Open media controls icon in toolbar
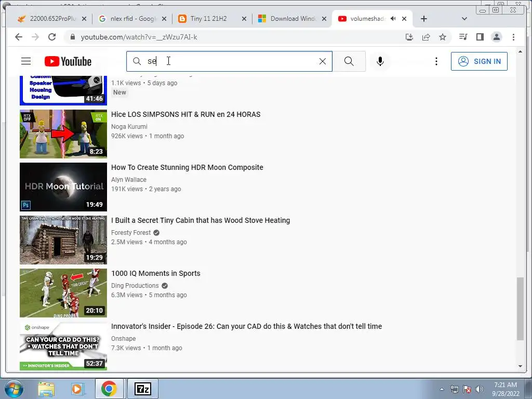 [x=463, y=37]
